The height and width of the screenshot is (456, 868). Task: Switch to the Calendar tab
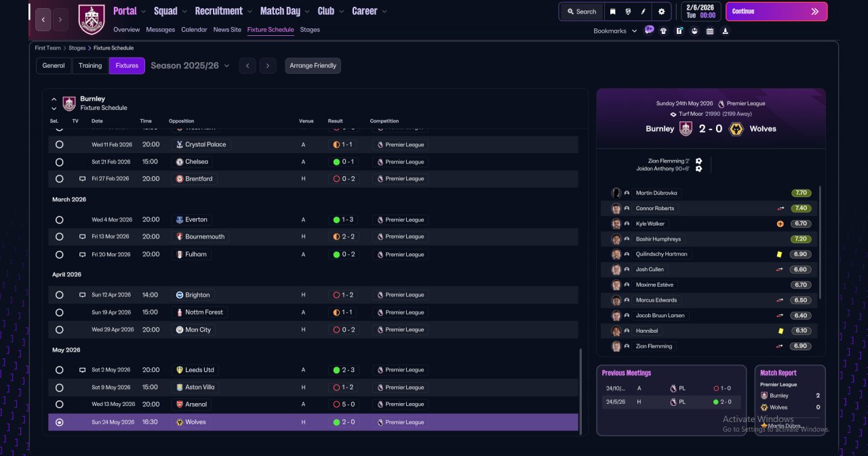pos(194,30)
